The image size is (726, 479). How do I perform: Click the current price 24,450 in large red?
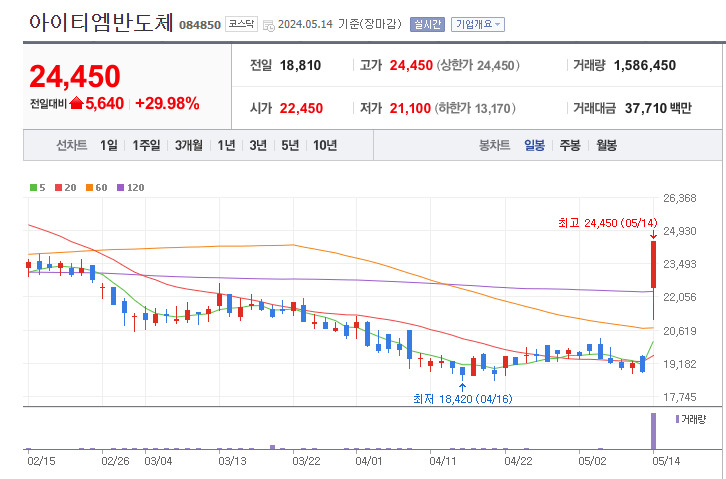75,76
